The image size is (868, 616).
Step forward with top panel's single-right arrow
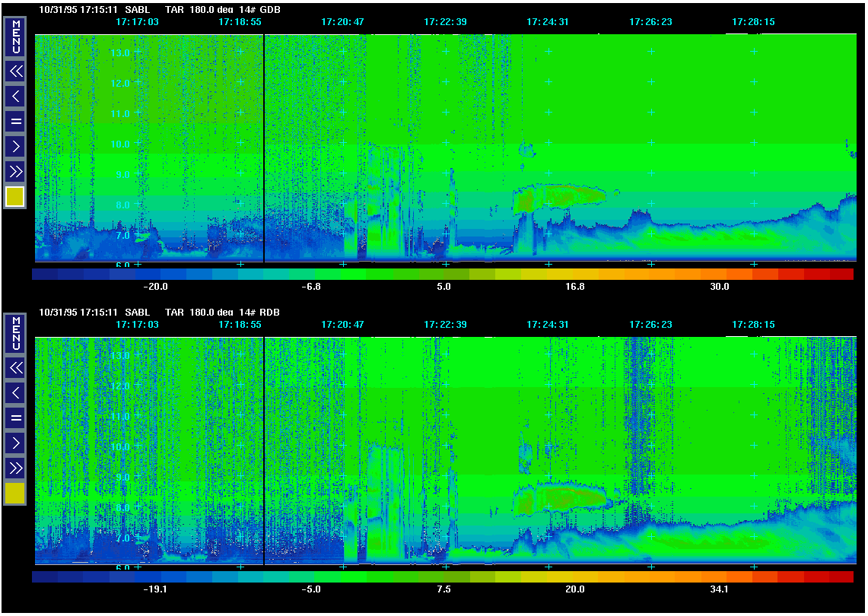[x=15, y=145]
